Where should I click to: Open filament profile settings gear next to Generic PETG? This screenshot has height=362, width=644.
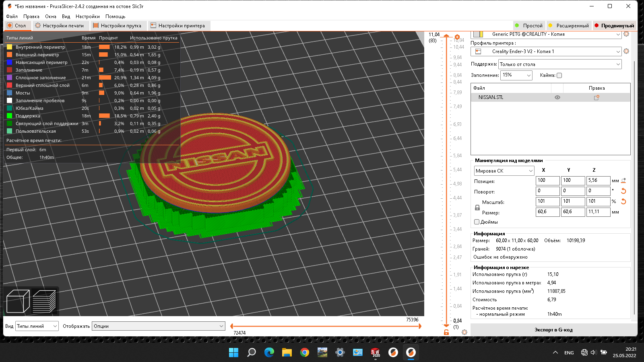[x=626, y=34]
